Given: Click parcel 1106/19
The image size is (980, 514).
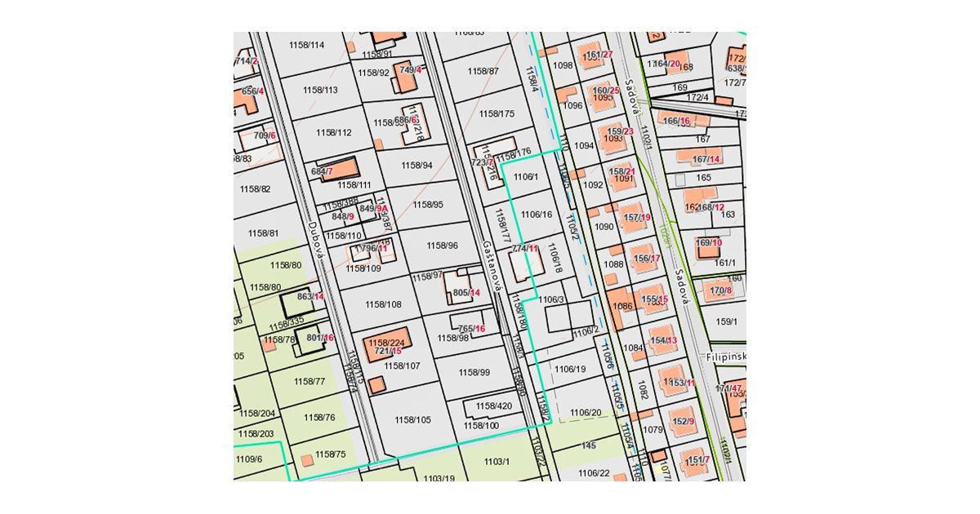Looking at the screenshot, I should click(x=570, y=370).
